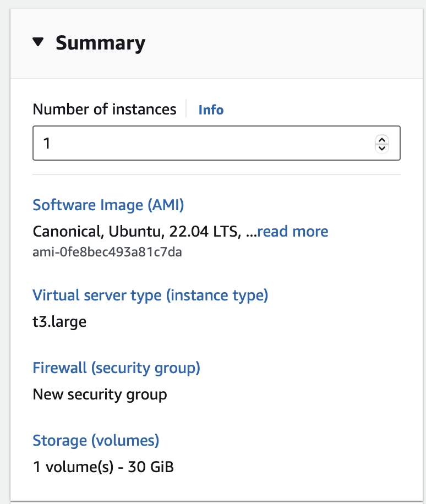Expand the AMI description via read more
426x504 pixels.
pyautogui.click(x=292, y=231)
